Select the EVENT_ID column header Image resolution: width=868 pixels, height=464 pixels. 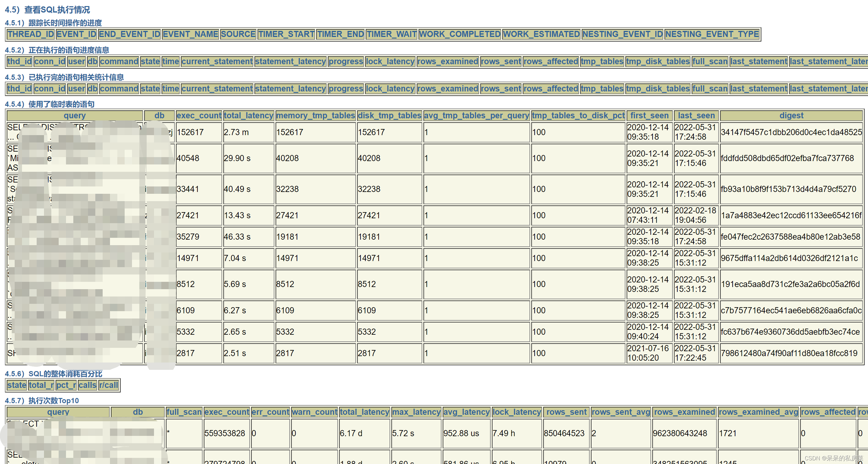[76, 34]
